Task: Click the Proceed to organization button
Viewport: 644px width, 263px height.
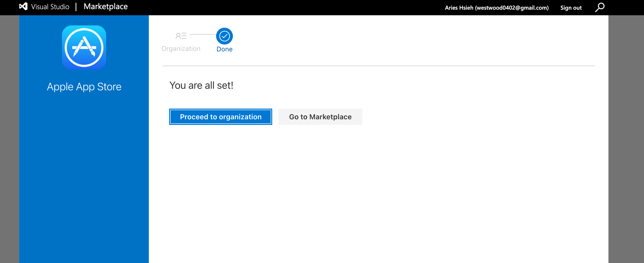Action: pyautogui.click(x=220, y=117)
